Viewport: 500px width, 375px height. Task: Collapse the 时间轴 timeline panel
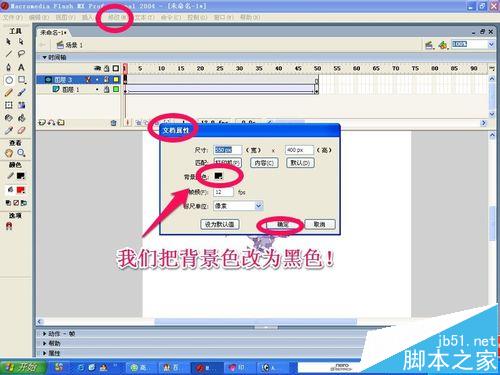coord(44,57)
